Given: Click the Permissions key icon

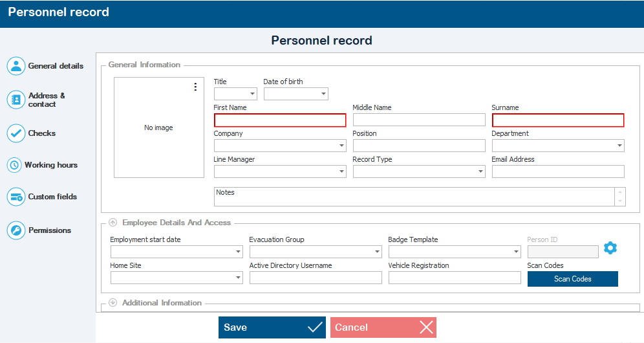Looking at the screenshot, I should (x=16, y=230).
